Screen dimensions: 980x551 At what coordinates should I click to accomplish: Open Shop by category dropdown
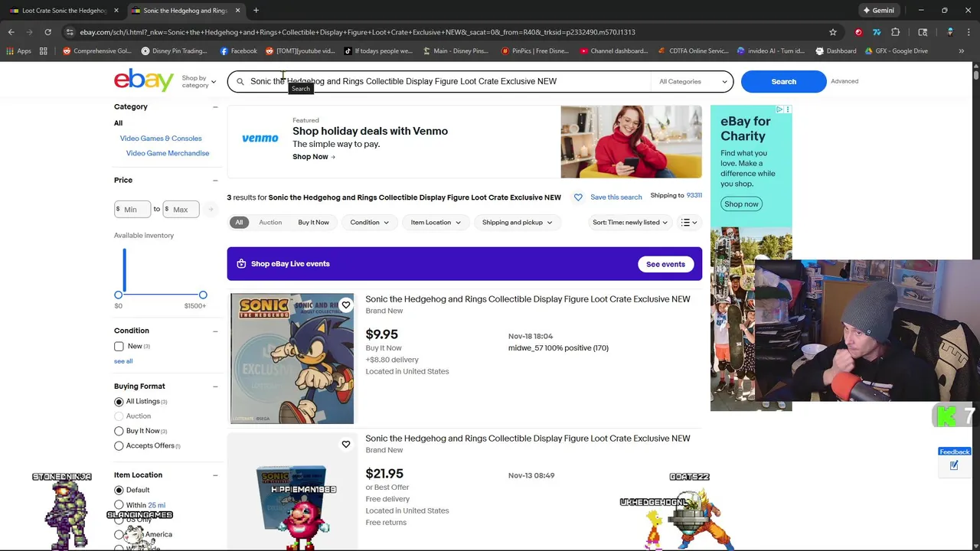coord(198,81)
